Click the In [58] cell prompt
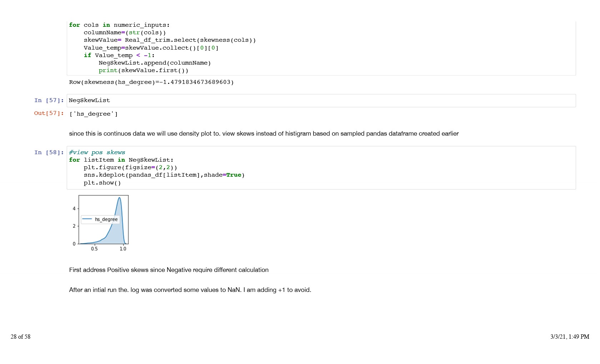 49,152
